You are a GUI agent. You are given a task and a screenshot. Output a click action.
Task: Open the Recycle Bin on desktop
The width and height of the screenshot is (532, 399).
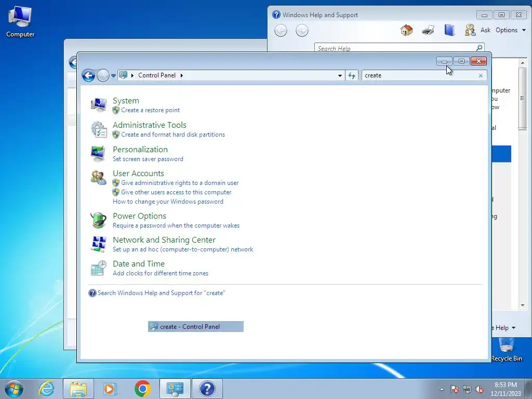507,350
